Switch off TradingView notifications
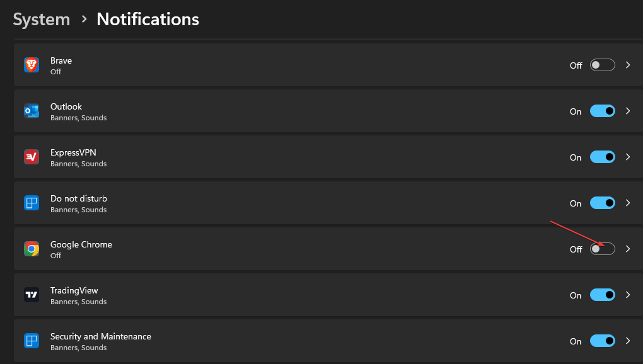This screenshot has width=643, height=364. pos(602,295)
